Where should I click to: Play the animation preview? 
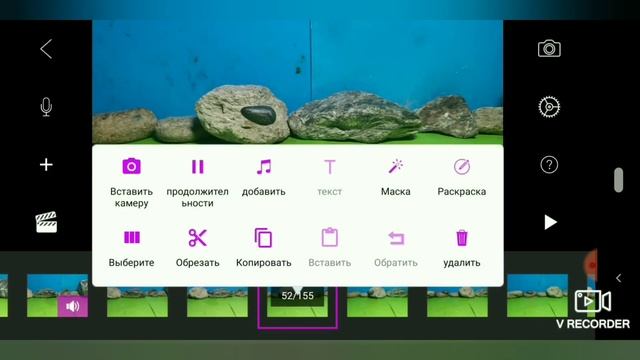550,222
